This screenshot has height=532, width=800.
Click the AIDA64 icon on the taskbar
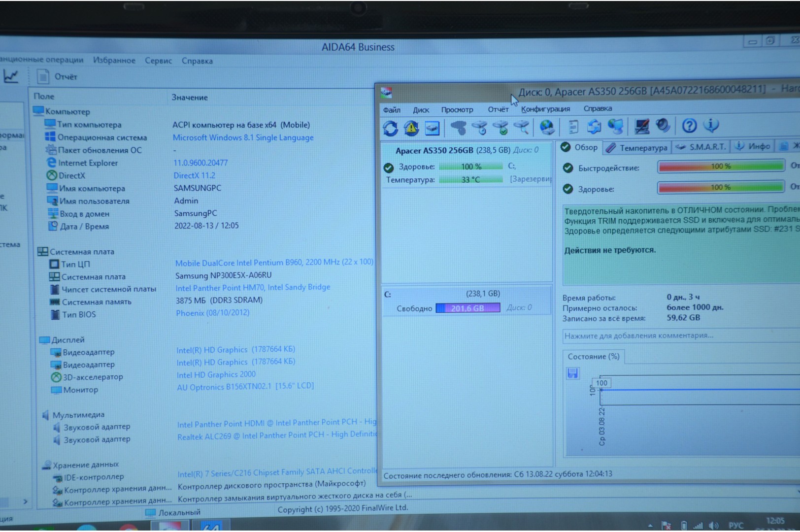pyautogui.click(x=210, y=526)
